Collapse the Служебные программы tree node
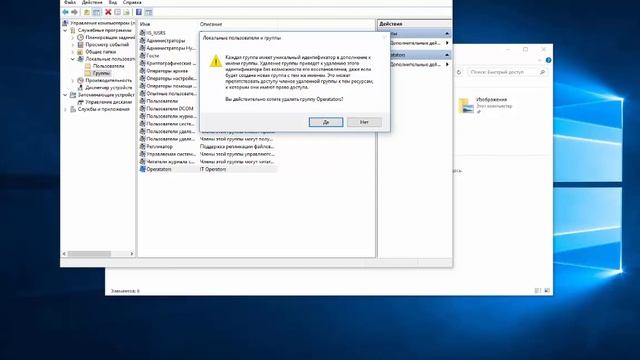This screenshot has height=360, width=640. (65, 30)
